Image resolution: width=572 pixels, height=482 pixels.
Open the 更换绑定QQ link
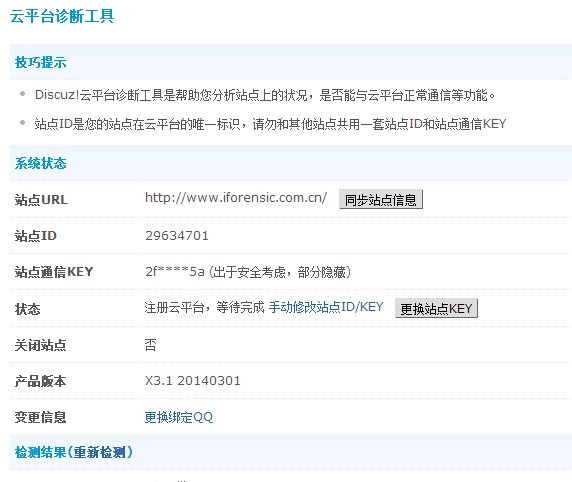pos(179,417)
